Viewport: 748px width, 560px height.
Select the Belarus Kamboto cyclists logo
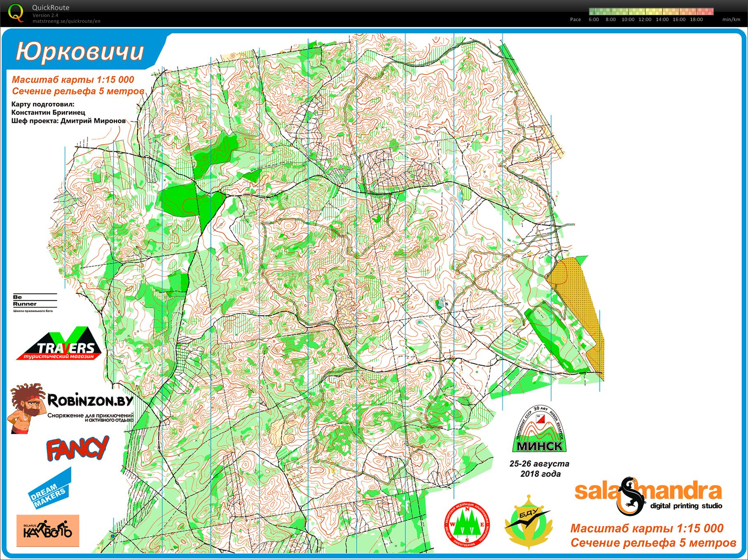click(x=48, y=530)
